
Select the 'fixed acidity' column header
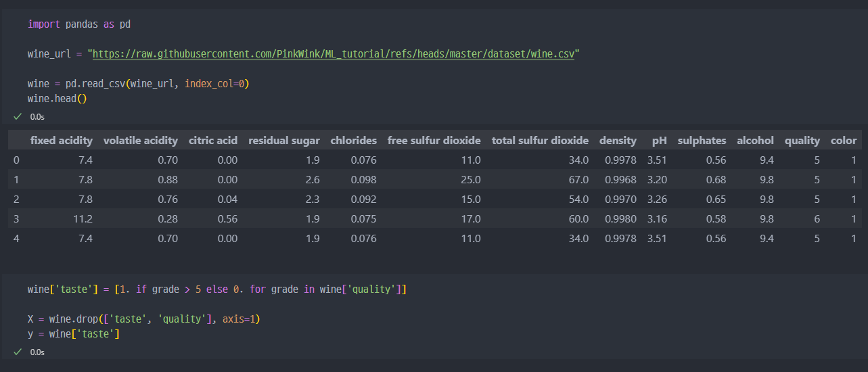(x=62, y=141)
